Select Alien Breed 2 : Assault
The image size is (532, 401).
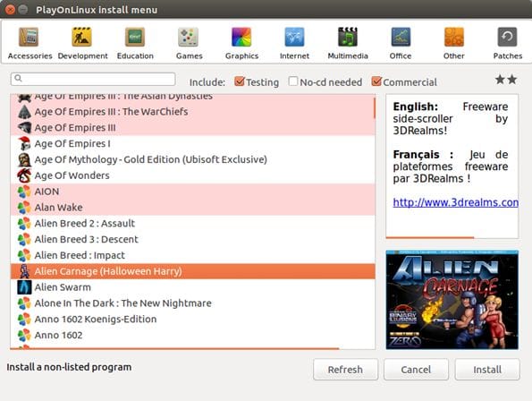[193, 224]
